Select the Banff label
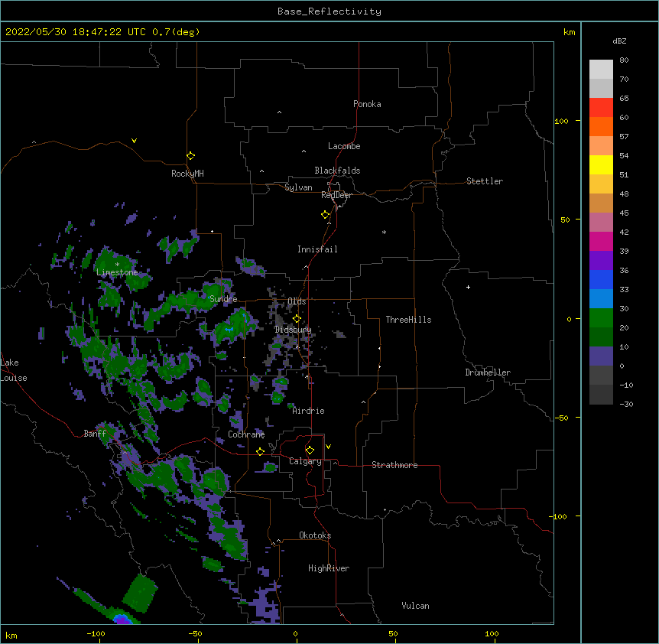The height and width of the screenshot is (644, 659). [x=95, y=434]
